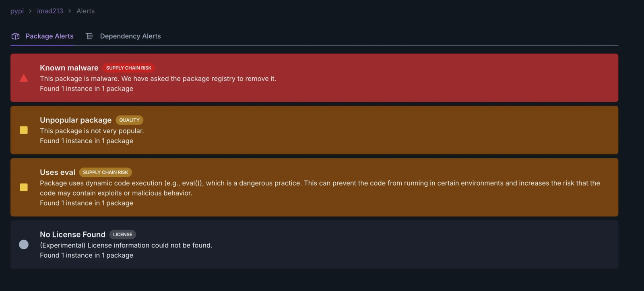Open the Package Alerts tab

[x=42, y=36]
